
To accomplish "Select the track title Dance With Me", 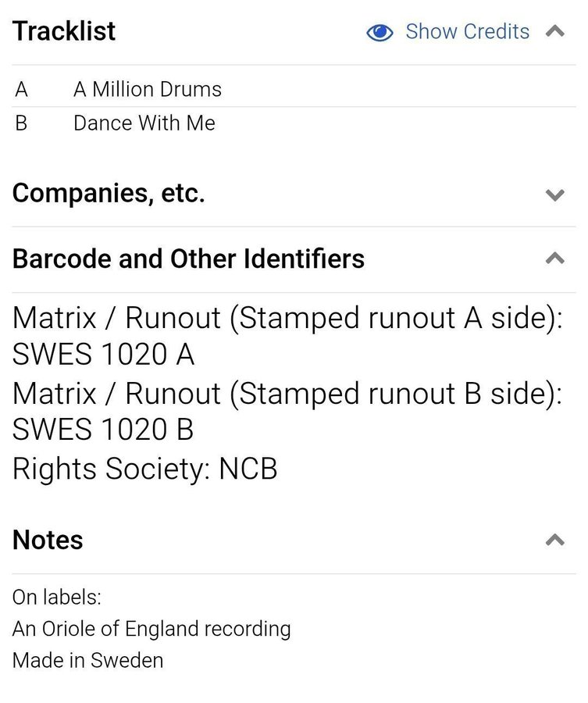I will click(144, 123).
